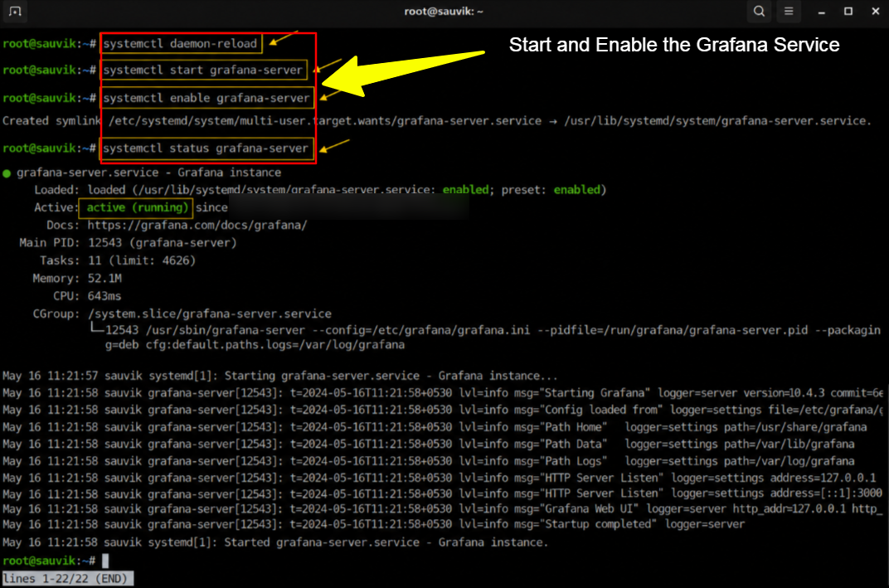
Task: Click the terminal cursor at last prompt
Action: click(105, 561)
